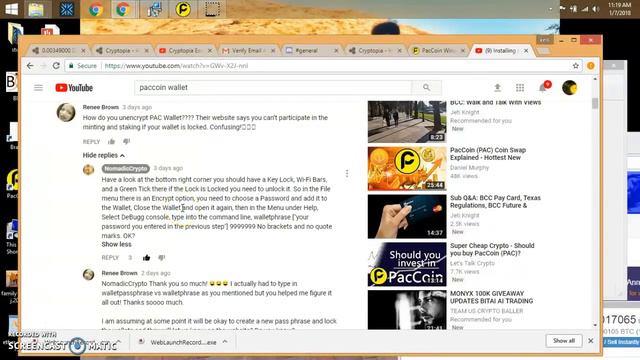Open Super Cheap Crypto video title
This screenshot has height=360, width=640.
(492, 249)
